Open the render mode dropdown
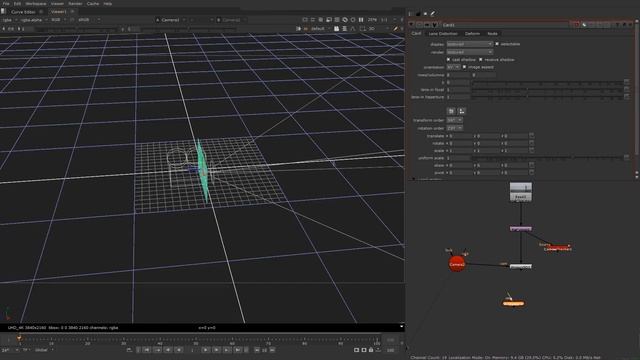The image size is (640, 360). [x=469, y=52]
